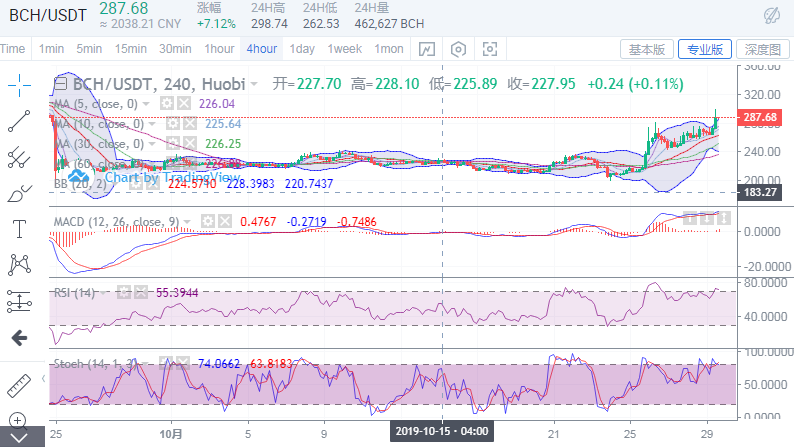Select the ruler measure tool
This screenshot has height=447, width=794.
(x=19, y=385)
